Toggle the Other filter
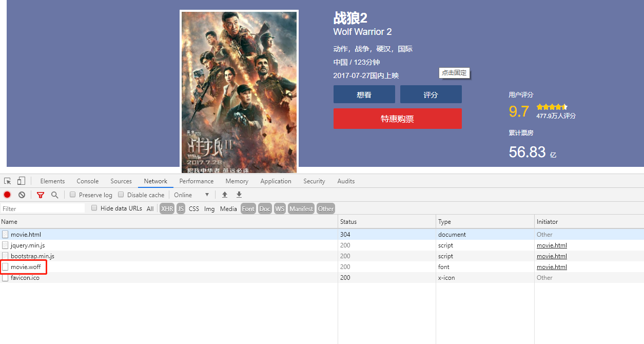The width and height of the screenshot is (644, 344). (x=326, y=208)
